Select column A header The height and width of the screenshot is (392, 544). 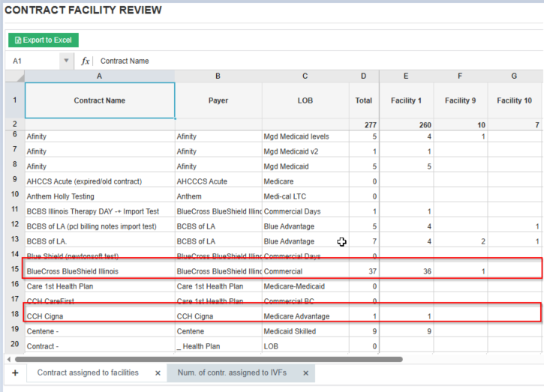coord(100,76)
